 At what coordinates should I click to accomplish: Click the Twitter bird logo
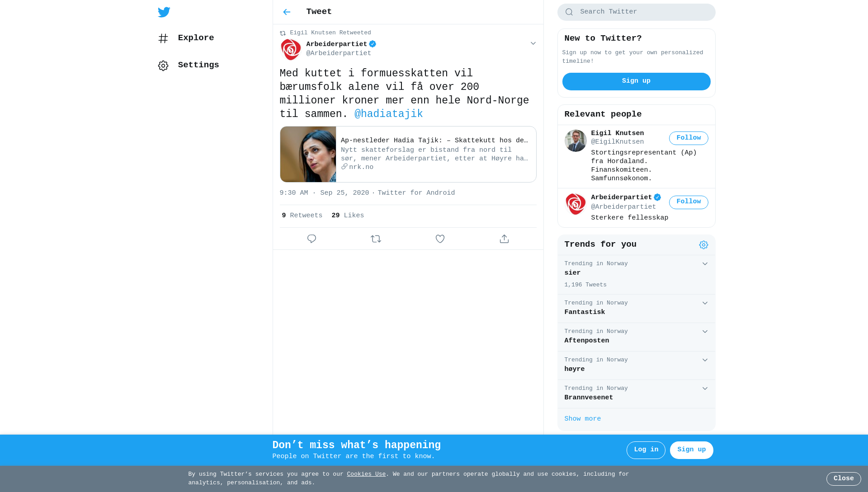(x=164, y=12)
